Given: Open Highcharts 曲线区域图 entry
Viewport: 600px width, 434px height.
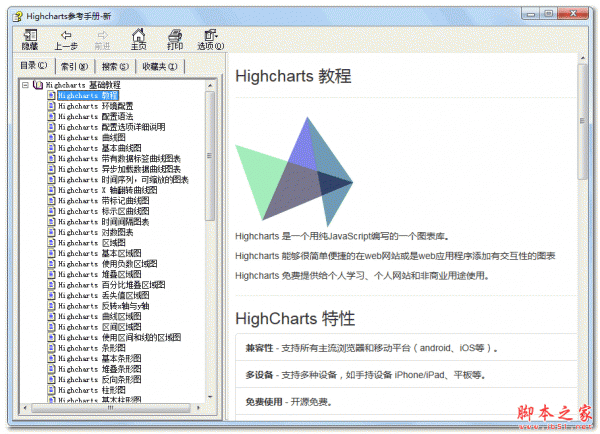Looking at the screenshot, I should (99, 316).
